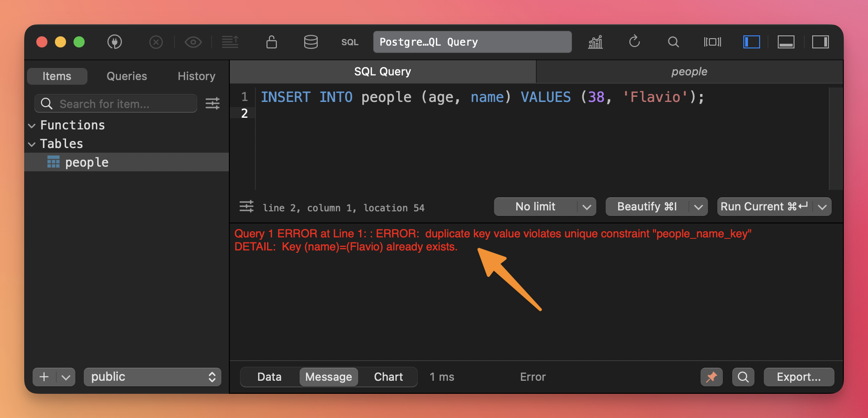Select the people table in sidebar
This screenshot has width=868, height=418.
pyautogui.click(x=87, y=162)
